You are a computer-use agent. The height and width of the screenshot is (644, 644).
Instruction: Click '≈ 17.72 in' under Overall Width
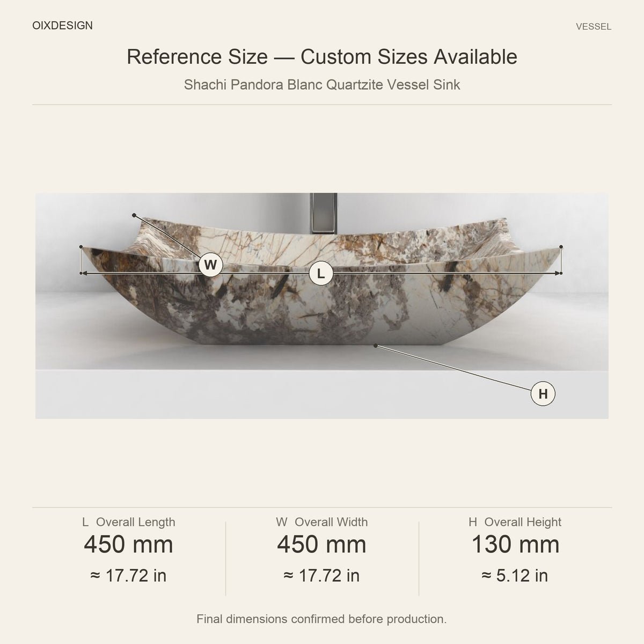tap(322, 576)
